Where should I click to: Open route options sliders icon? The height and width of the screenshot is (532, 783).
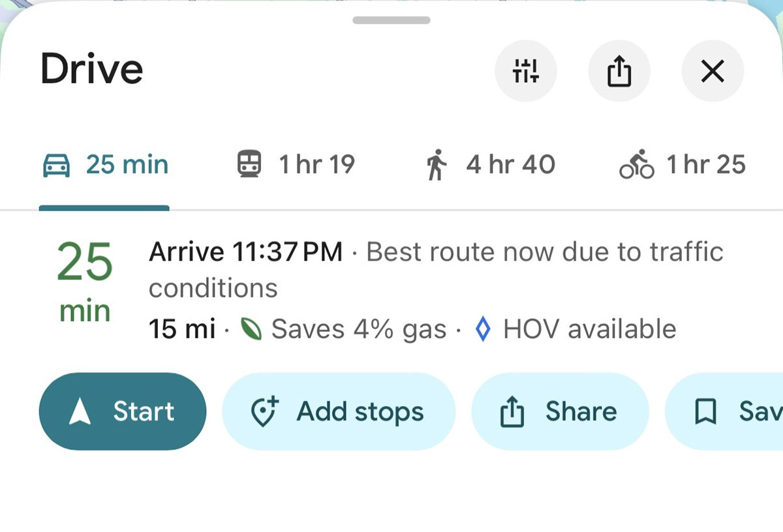point(525,71)
